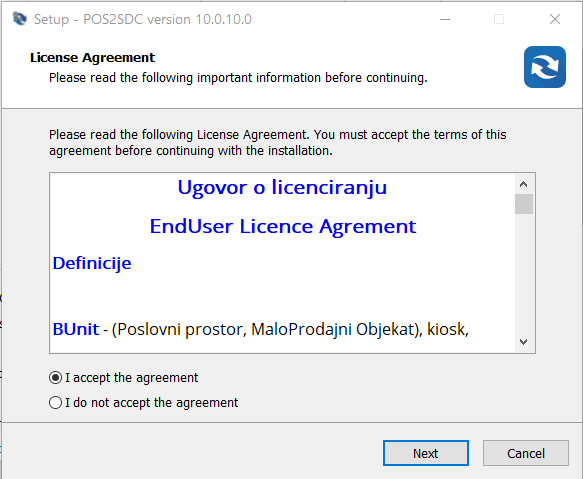The width and height of the screenshot is (583, 479).
Task: Click the blue 'BUnit' term in license
Action: [x=76, y=329]
